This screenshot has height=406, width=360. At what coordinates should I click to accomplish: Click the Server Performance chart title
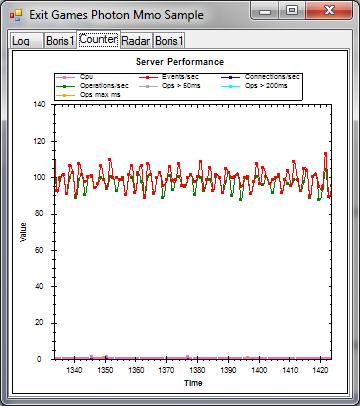[x=180, y=62]
